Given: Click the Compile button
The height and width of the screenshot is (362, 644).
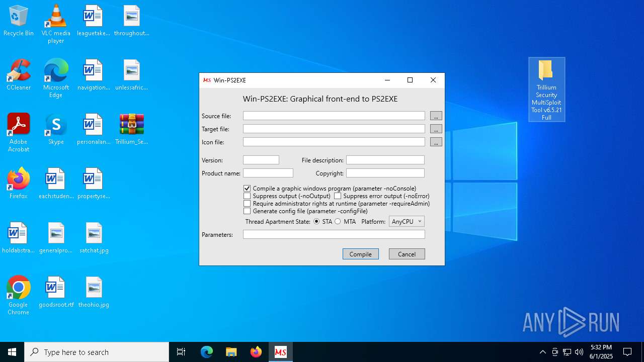Looking at the screenshot, I should 361,254.
